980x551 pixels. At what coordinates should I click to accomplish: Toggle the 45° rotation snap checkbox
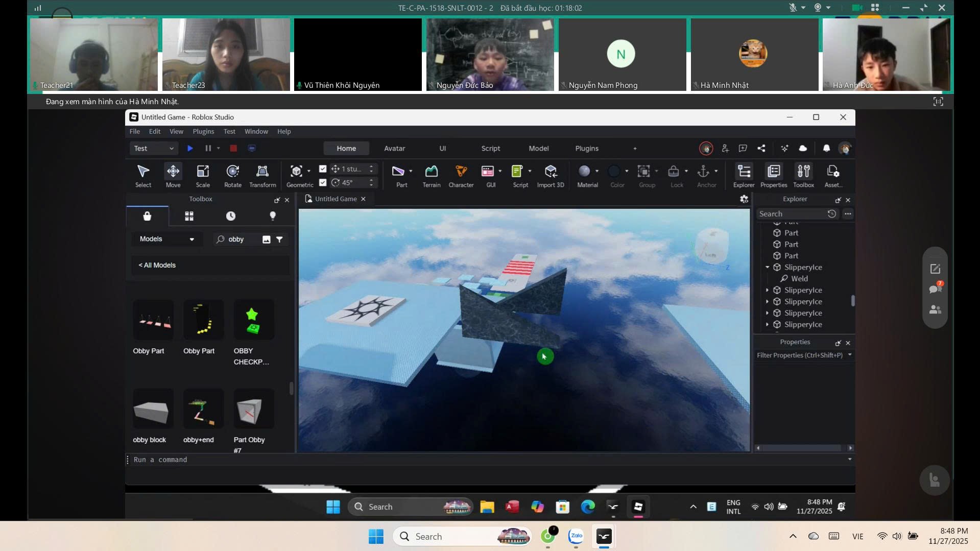coord(323,182)
